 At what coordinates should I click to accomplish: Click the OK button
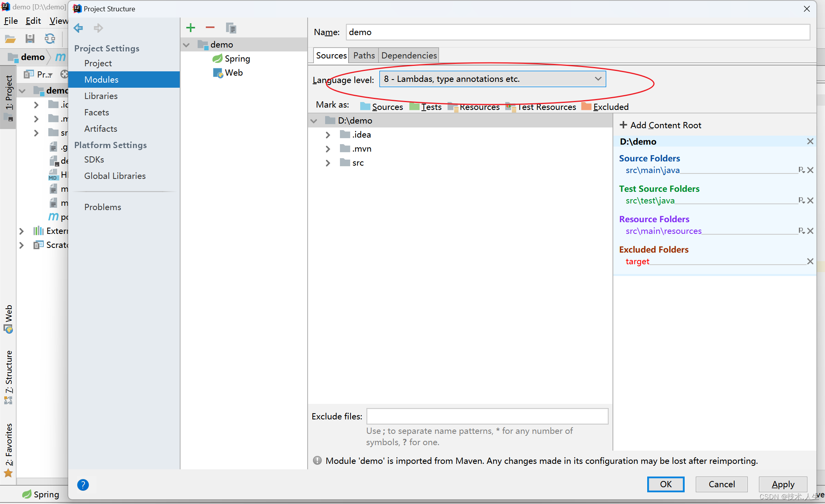pos(666,484)
